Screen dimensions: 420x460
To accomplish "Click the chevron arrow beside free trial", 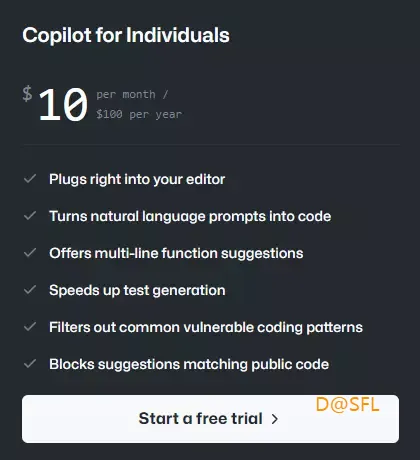I will point(275,419).
